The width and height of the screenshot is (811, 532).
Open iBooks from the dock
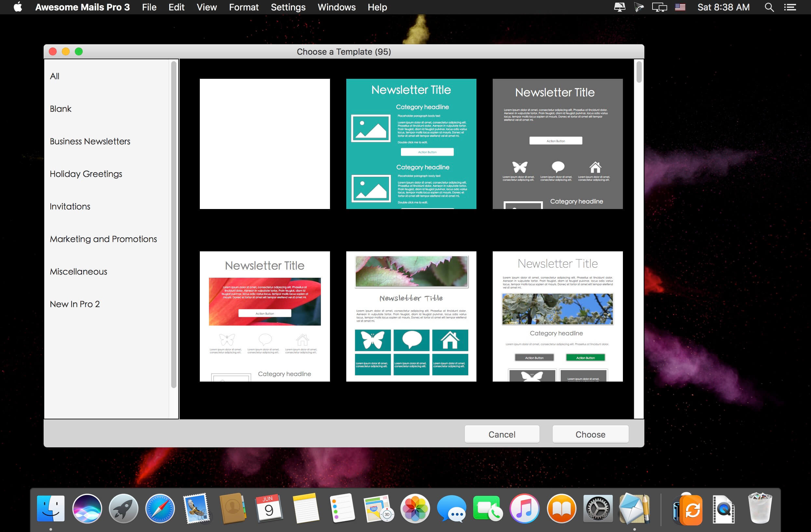[561, 509]
